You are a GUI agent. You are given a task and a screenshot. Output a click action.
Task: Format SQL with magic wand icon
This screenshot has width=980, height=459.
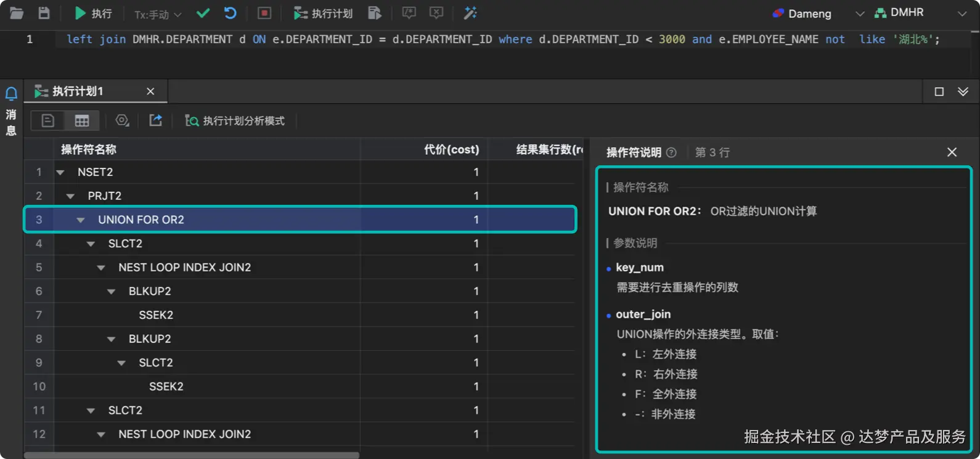470,13
